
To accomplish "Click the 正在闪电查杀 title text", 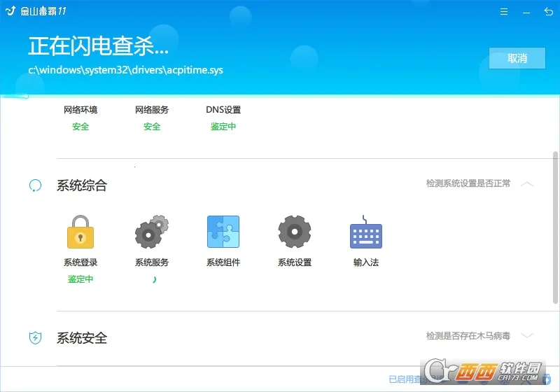I will 98,46.
